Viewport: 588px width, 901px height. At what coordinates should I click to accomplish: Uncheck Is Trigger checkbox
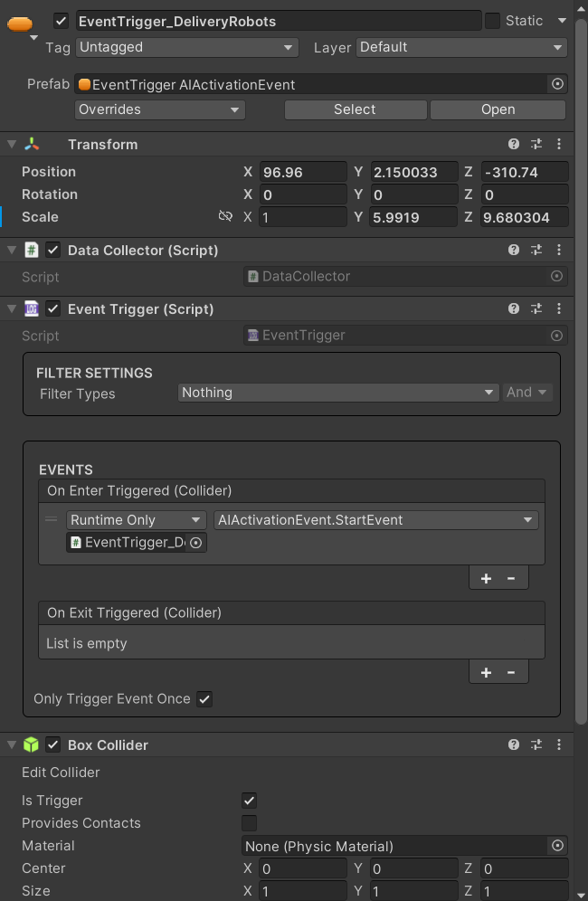pyautogui.click(x=249, y=801)
